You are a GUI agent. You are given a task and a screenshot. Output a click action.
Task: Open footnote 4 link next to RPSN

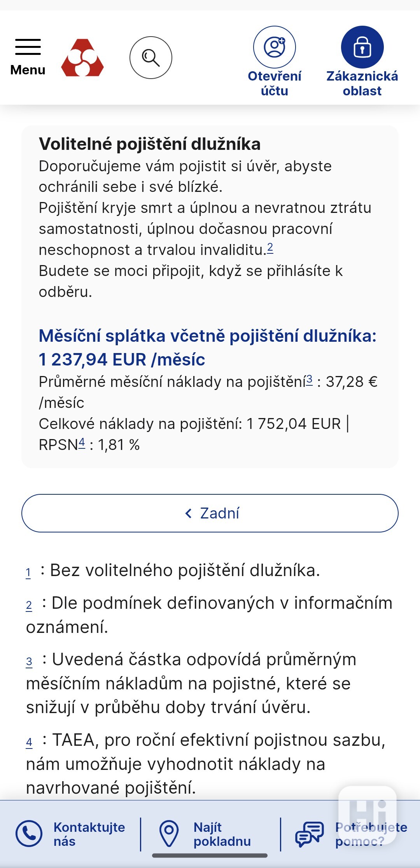82,443
